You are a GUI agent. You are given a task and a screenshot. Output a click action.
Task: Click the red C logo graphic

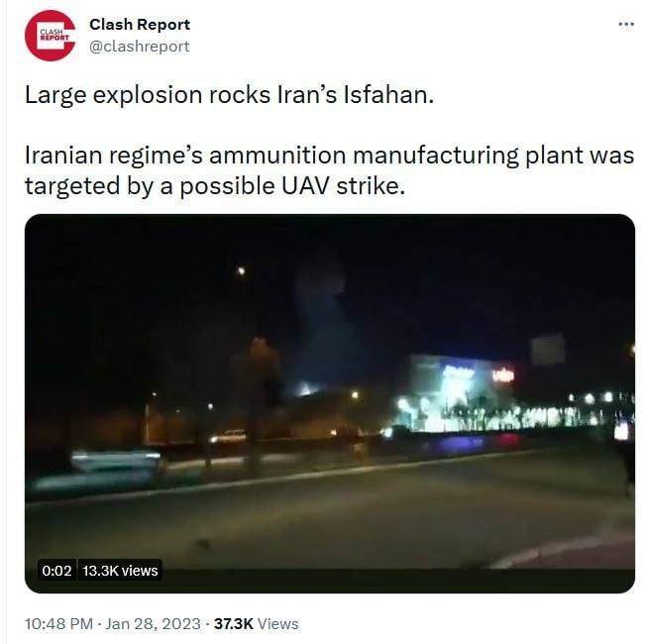pos(50,36)
